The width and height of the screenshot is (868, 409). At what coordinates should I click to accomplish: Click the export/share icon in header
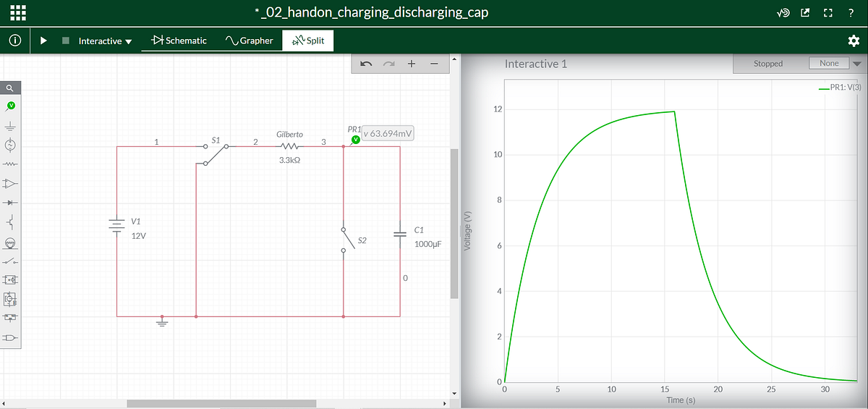pos(806,13)
